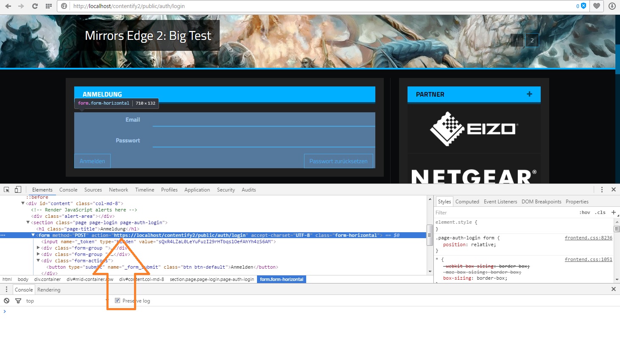Switch to the Computed styles tab
The width and height of the screenshot is (620, 364).
pyautogui.click(x=467, y=201)
